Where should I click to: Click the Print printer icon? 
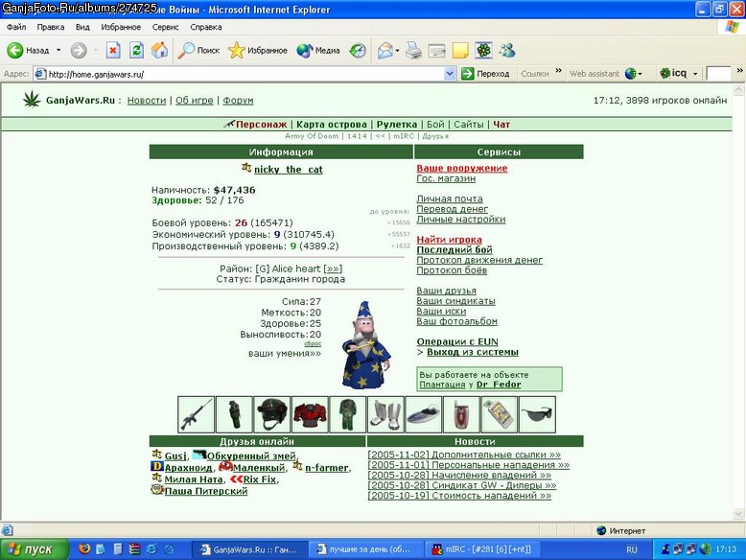[413, 50]
